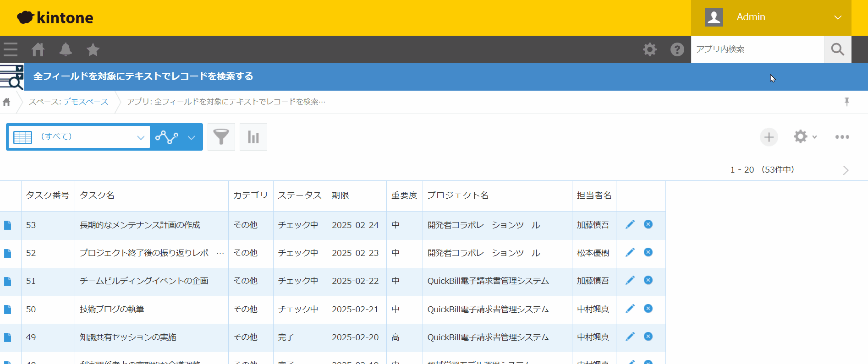The height and width of the screenshot is (364, 868).
Task: Open header settings gear icon
Action: click(x=650, y=49)
